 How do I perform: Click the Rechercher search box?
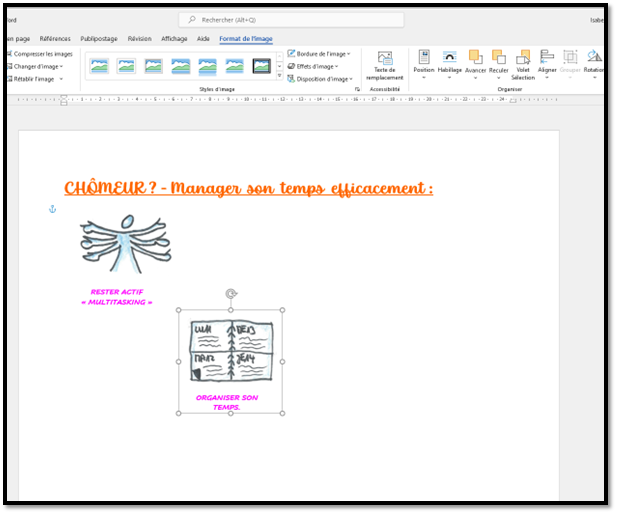[x=292, y=20]
